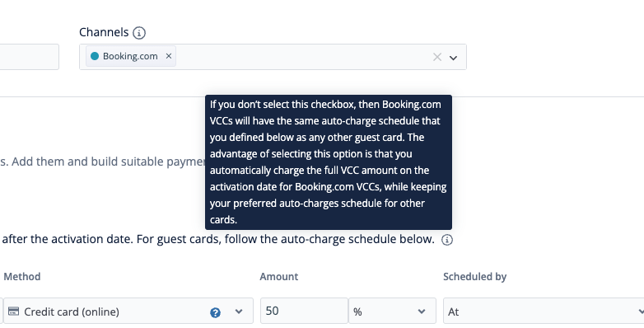Open the info icon after auto-charge schedule sentence

coord(447,240)
